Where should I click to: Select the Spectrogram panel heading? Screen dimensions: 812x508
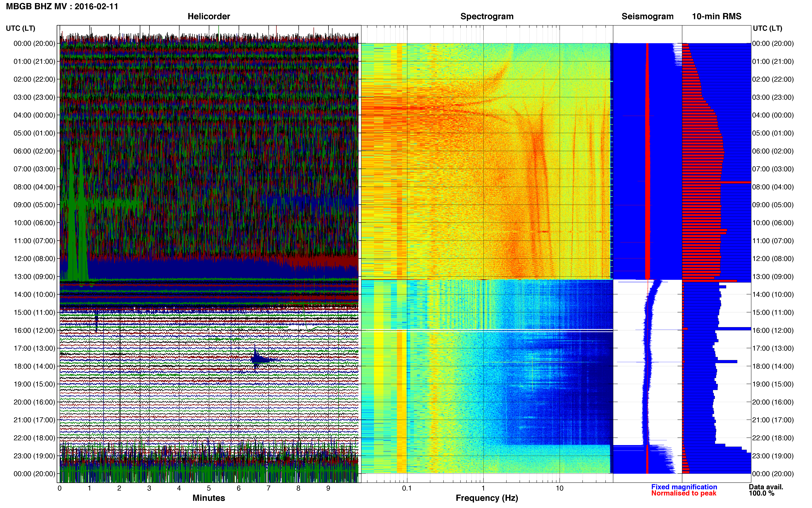[487, 16]
